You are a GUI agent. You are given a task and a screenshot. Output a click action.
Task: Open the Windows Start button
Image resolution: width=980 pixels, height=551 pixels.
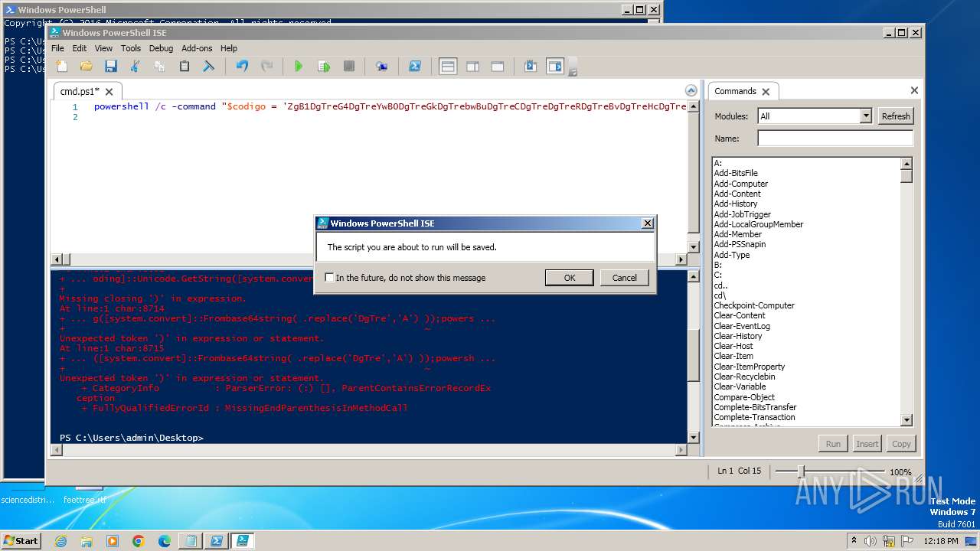coord(21,540)
